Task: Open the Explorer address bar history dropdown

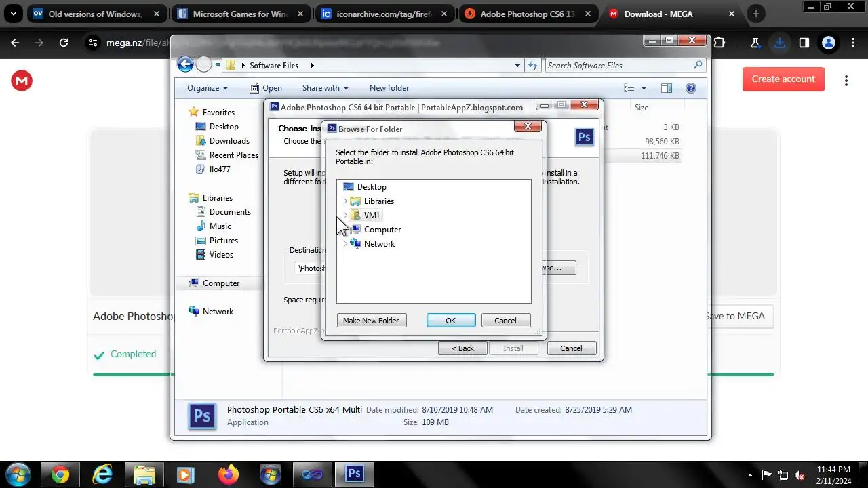Action: click(x=517, y=66)
